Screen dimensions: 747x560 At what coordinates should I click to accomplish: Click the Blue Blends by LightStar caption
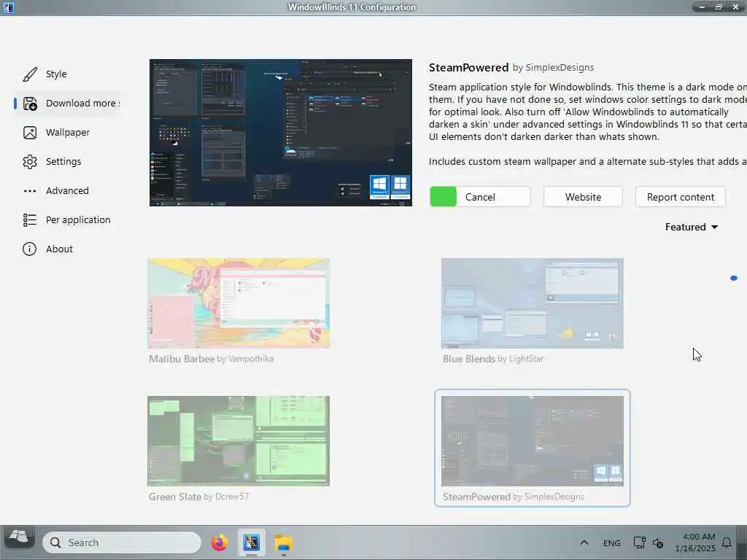pyautogui.click(x=493, y=359)
